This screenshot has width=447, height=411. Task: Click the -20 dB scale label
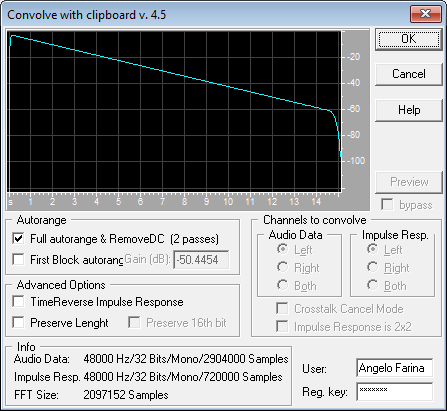pos(353,57)
